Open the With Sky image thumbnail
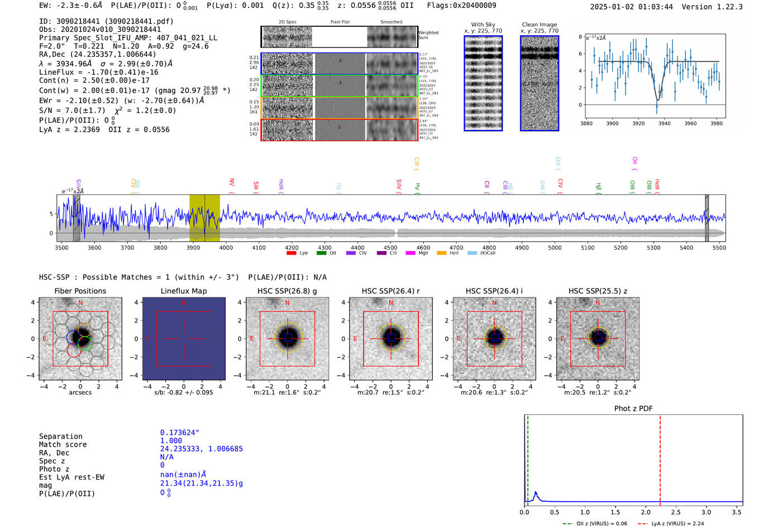782x532 pixels. [483, 83]
